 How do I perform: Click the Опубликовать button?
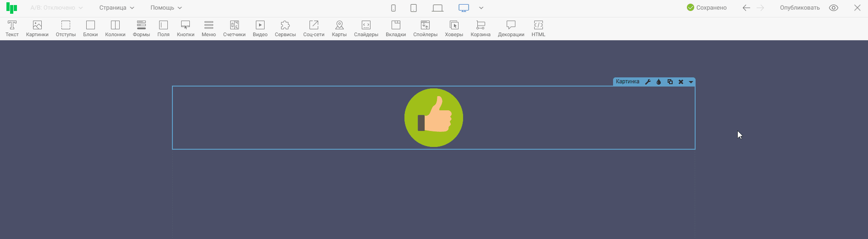click(800, 8)
